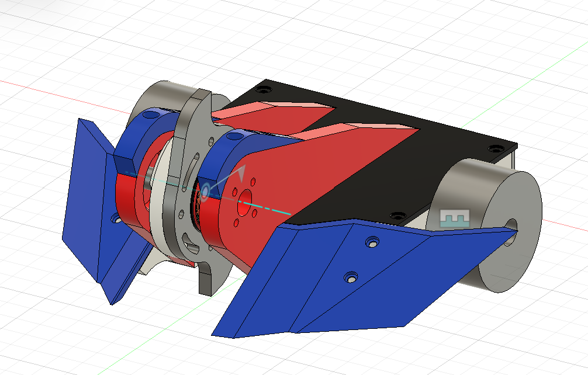Click the right corner screw hole on black plate
The height and width of the screenshot is (375, 588).
pos(496,148)
